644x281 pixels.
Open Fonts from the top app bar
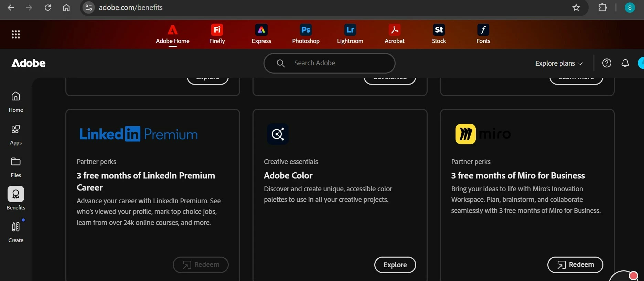click(x=483, y=34)
